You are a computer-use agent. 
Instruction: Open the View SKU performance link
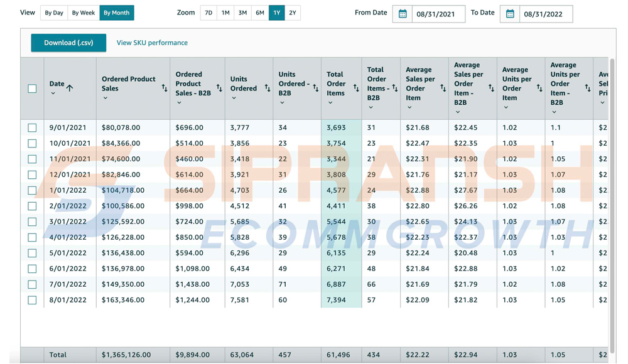coord(152,43)
